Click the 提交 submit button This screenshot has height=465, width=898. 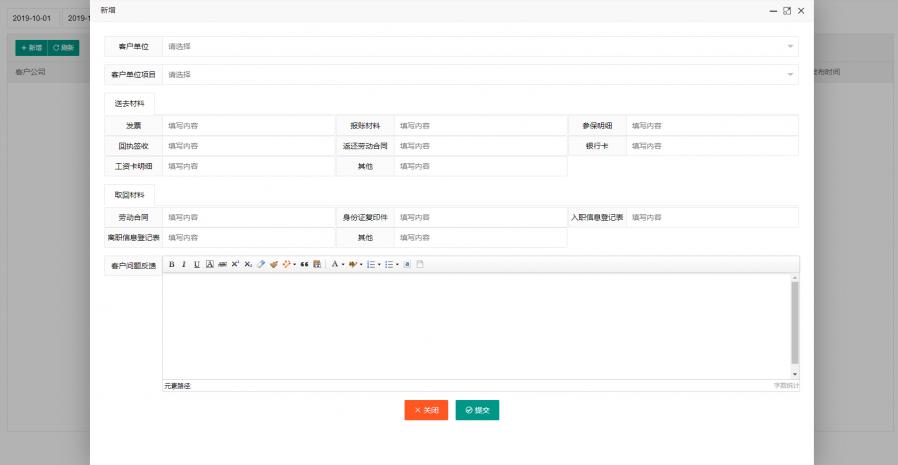tap(477, 410)
